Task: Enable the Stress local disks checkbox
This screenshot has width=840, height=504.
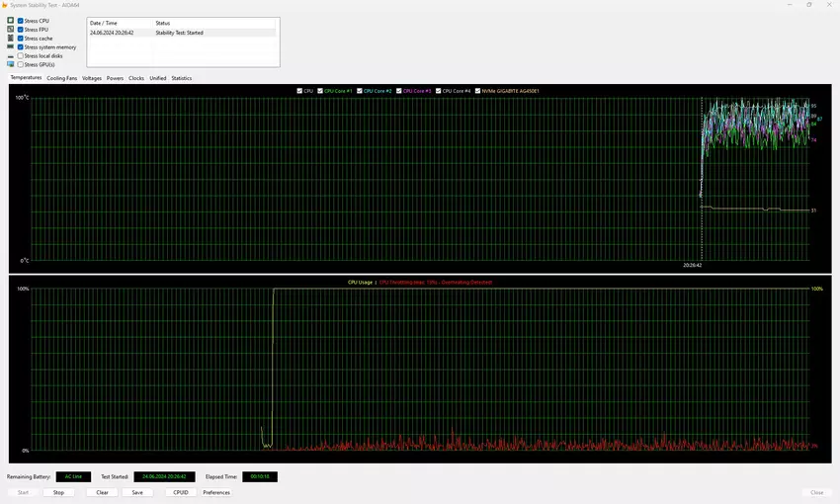Action: pos(21,55)
